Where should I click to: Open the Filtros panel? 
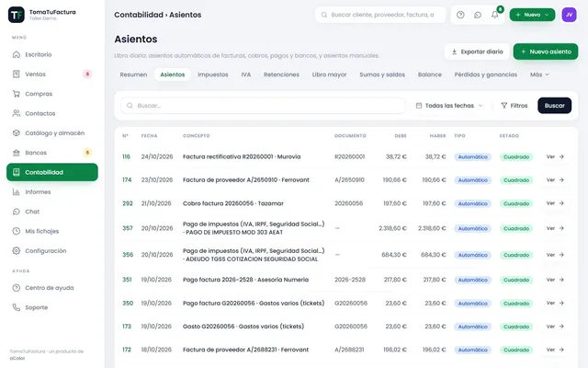click(x=514, y=106)
